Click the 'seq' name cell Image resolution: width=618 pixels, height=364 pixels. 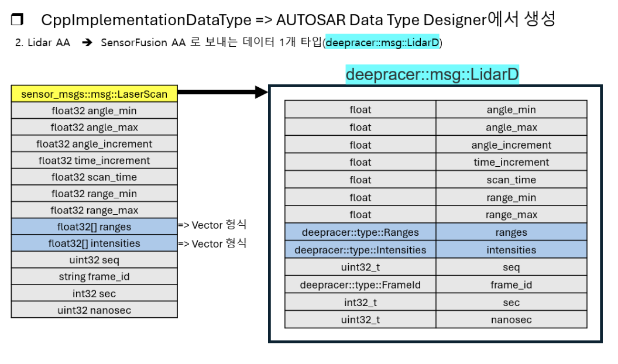click(x=511, y=267)
